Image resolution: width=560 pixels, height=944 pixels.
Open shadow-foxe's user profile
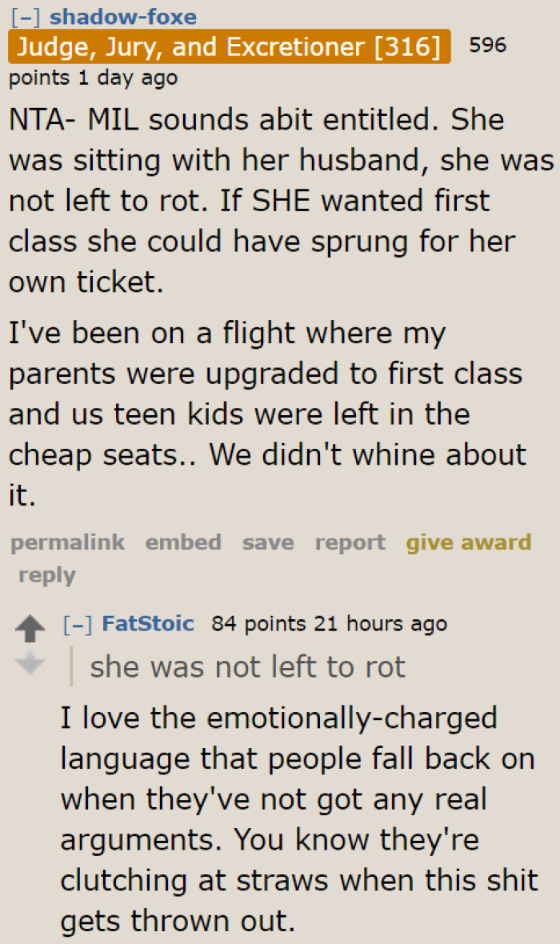[x=123, y=15]
